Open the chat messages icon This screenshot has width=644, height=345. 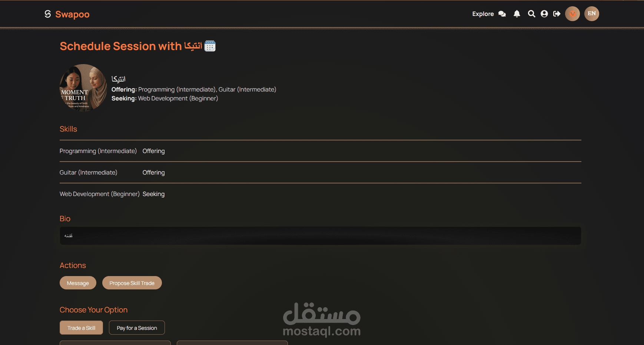point(502,14)
